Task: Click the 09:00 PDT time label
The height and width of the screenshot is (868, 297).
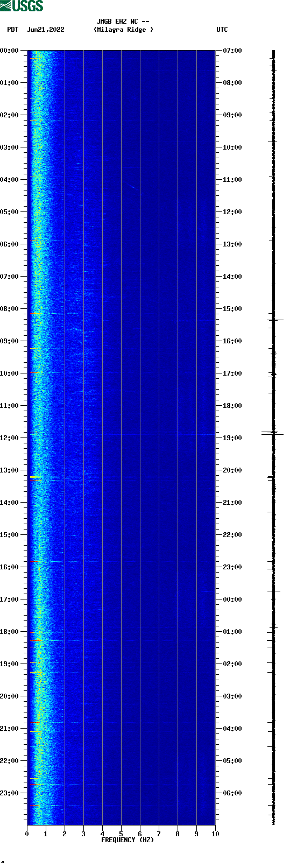Action: 9,341
